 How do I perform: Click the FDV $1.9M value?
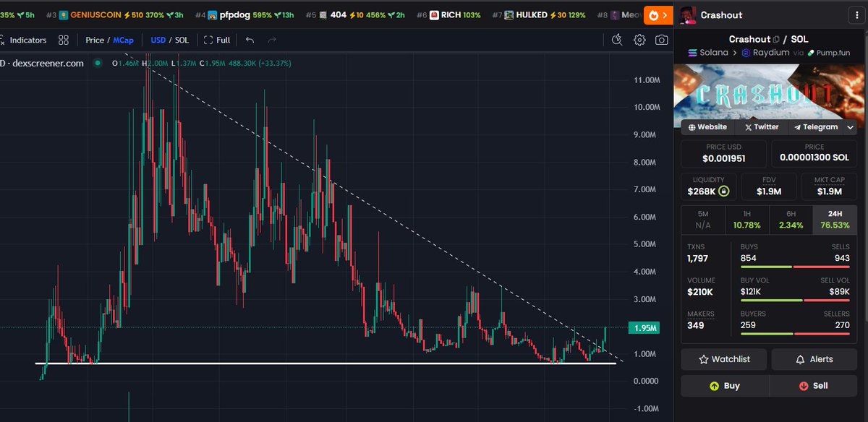(769, 191)
